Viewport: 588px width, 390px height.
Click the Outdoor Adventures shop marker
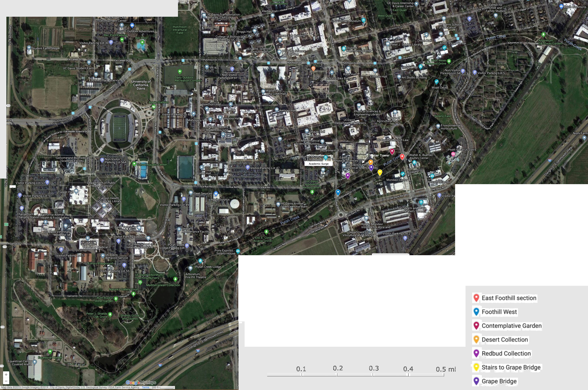pyautogui.click(x=132, y=25)
